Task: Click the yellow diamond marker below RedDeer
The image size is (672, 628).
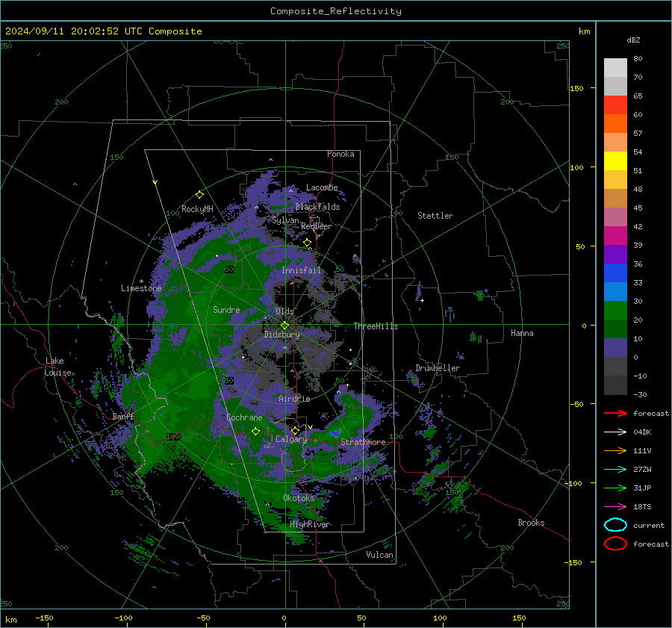Action: (307, 243)
